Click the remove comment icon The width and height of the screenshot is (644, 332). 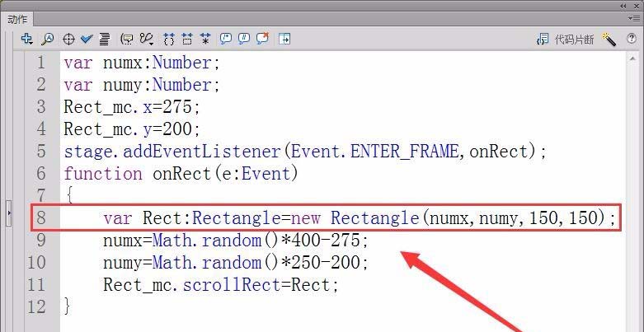pyautogui.click(x=262, y=38)
